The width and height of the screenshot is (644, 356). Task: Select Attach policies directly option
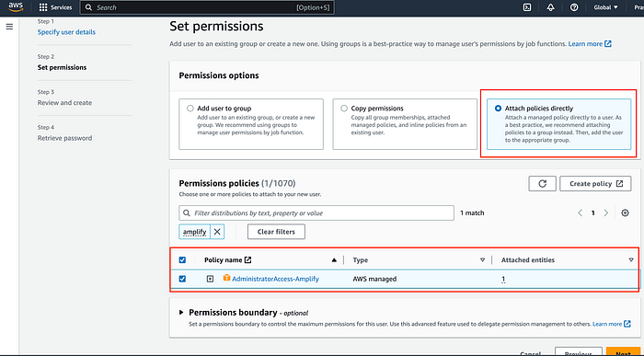(x=498, y=109)
